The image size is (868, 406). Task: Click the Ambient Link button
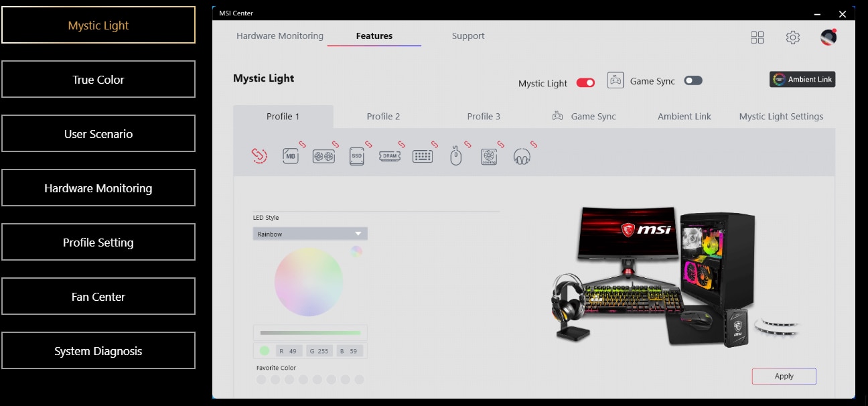coord(802,80)
